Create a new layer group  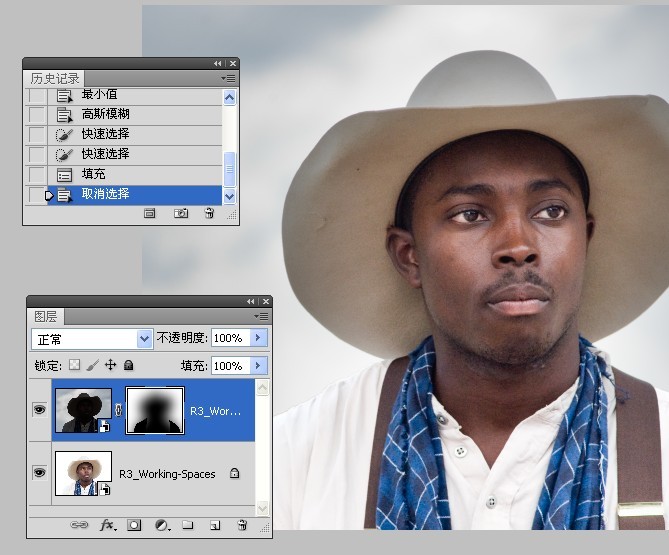pyautogui.click(x=188, y=525)
